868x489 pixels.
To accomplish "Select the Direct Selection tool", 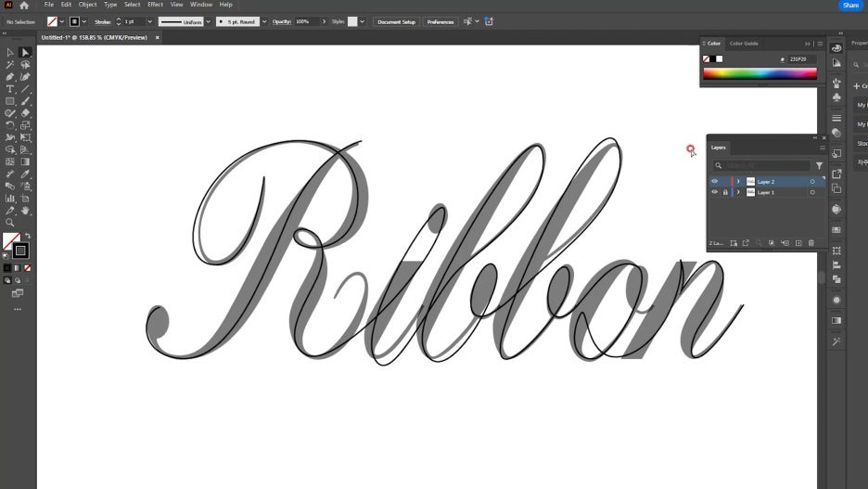I will click(x=25, y=52).
